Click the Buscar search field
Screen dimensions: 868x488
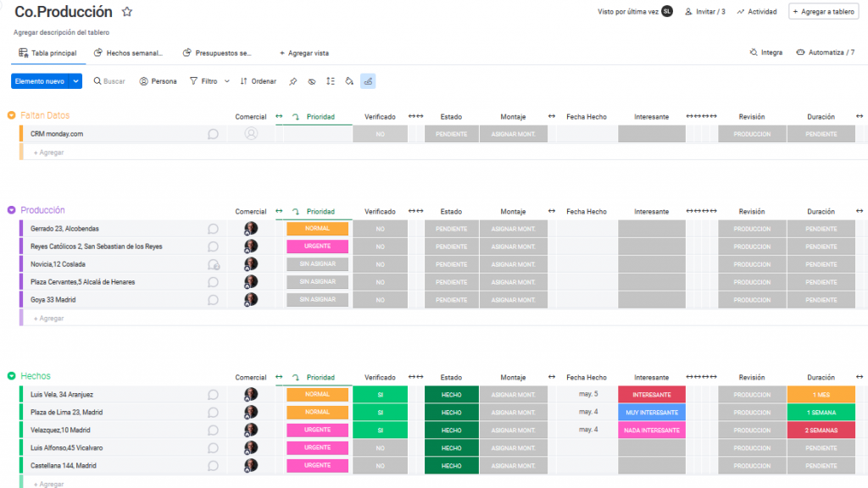(x=109, y=81)
